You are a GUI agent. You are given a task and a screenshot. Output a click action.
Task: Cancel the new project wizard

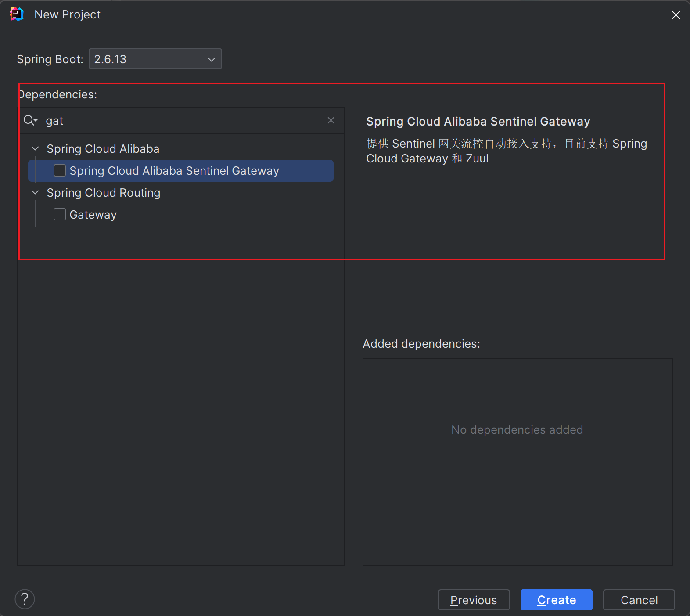click(639, 600)
